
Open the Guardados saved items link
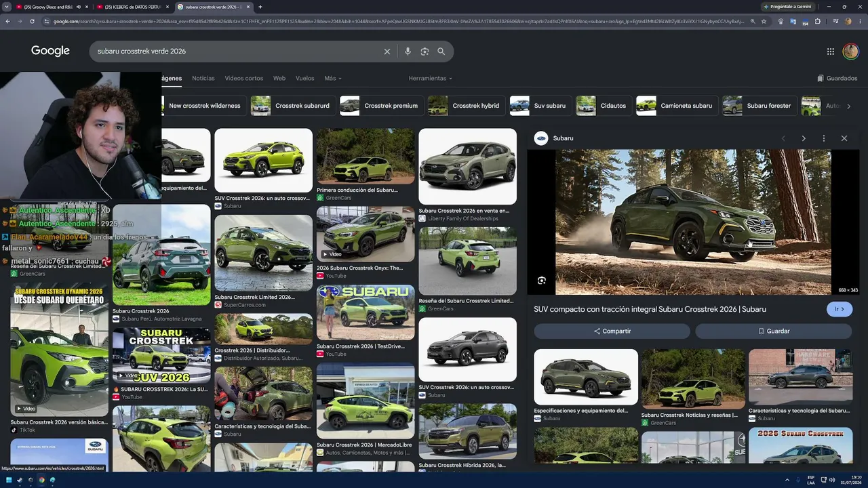click(x=837, y=79)
